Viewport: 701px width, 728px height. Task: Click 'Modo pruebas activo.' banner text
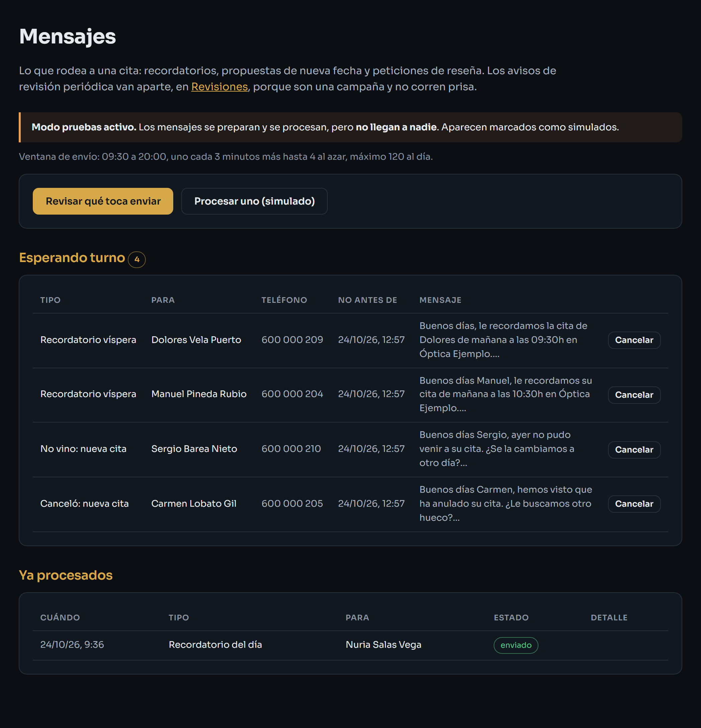coord(84,127)
